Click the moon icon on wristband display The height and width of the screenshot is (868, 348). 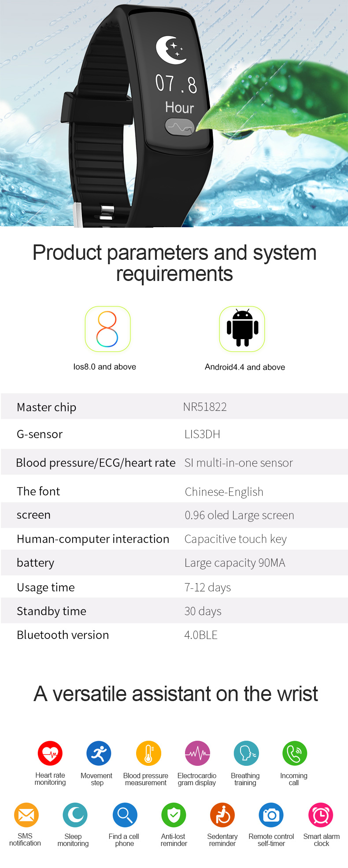pos(170,50)
